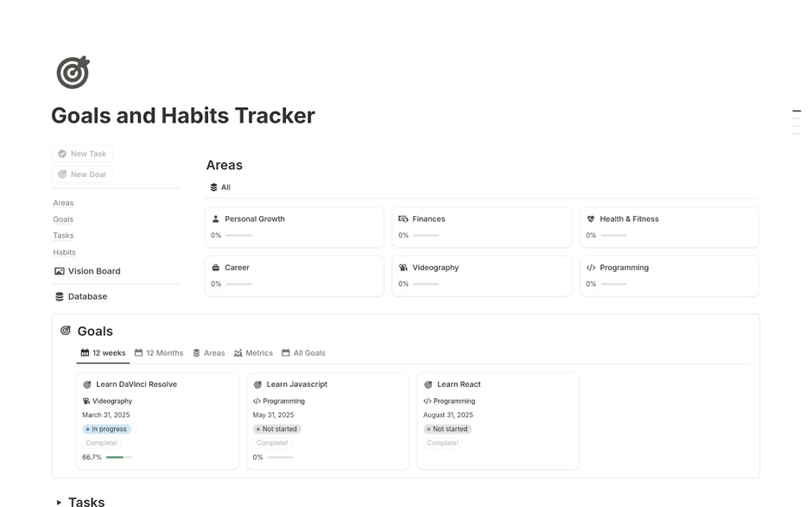Click the Goals section target icon
Screen dimensions: 812x507
[66, 331]
